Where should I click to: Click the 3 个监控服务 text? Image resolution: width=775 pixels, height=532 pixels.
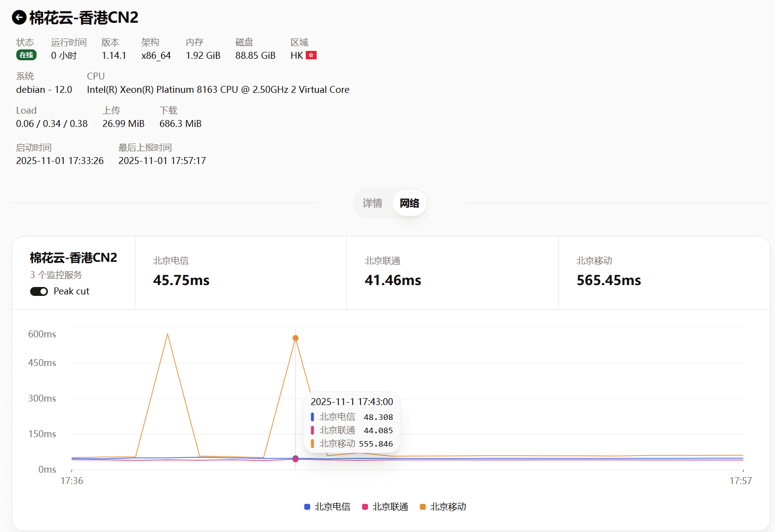(56, 275)
